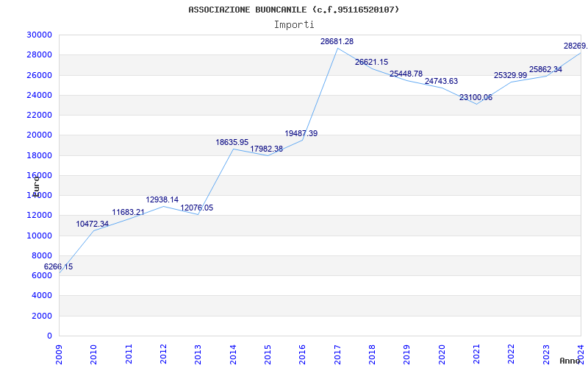
Task: Select the data label 6266.15
Action: (x=58, y=267)
